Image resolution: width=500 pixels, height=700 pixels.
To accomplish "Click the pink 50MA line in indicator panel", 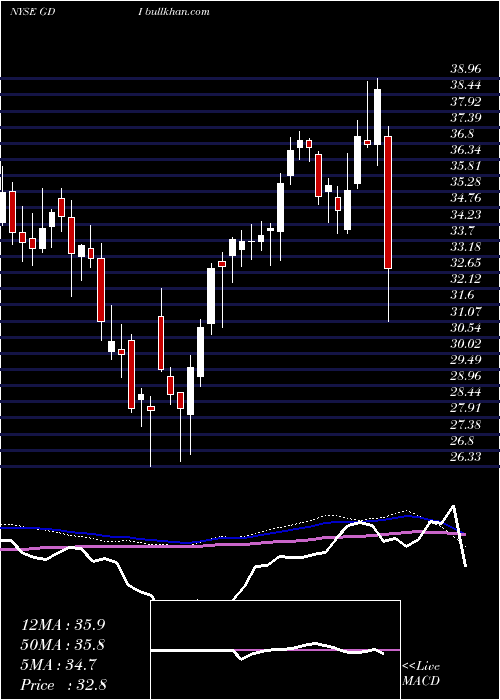I will [x=232, y=541].
